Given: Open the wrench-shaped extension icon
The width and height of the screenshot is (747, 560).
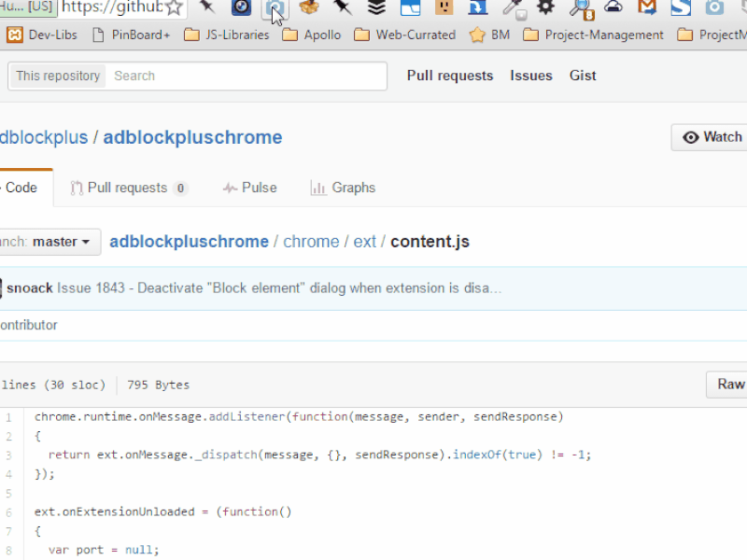Looking at the screenshot, I should click(x=513, y=8).
